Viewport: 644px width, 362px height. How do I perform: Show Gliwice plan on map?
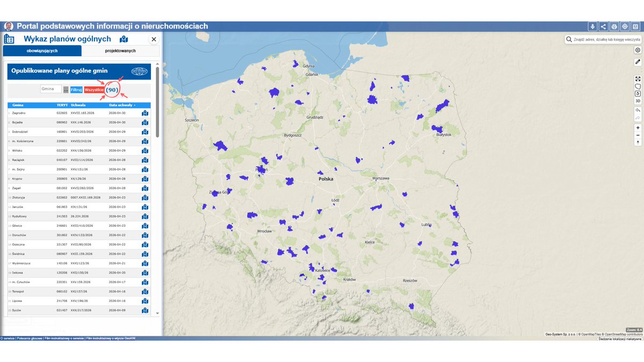(x=145, y=225)
